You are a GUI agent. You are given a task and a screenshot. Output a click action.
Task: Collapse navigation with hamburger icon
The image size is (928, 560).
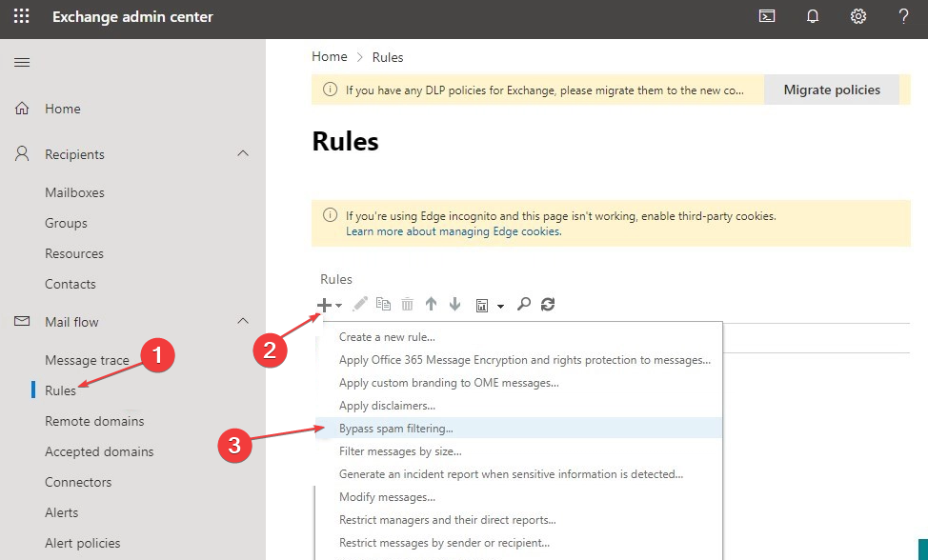click(22, 62)
